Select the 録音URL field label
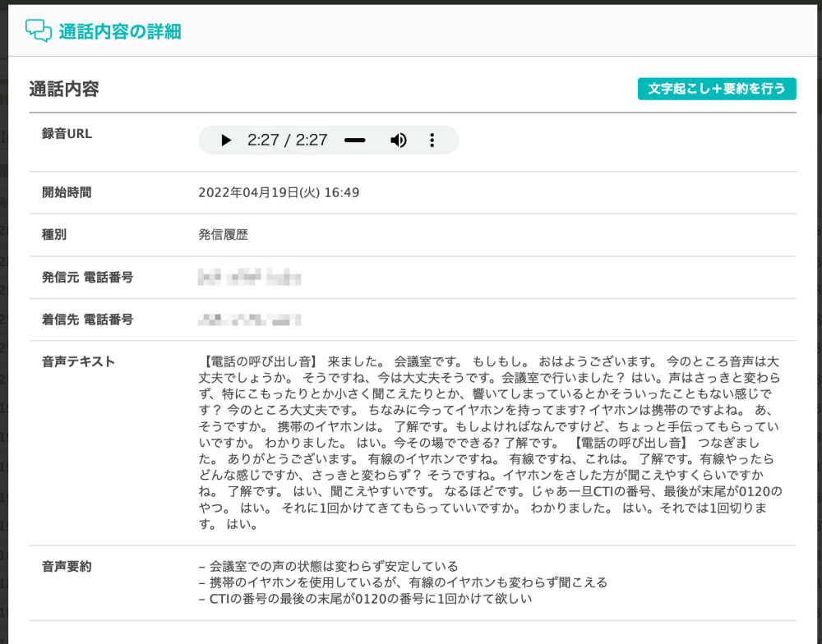 coord(67,134)
